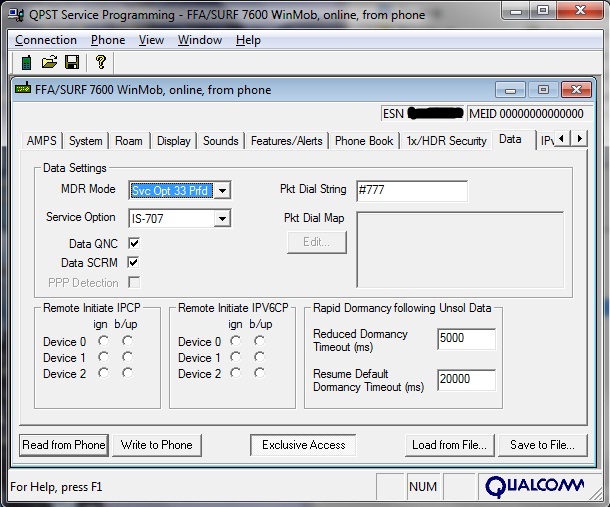
Task: Open the MDR Mode dropdown
Action: [223, 190]
